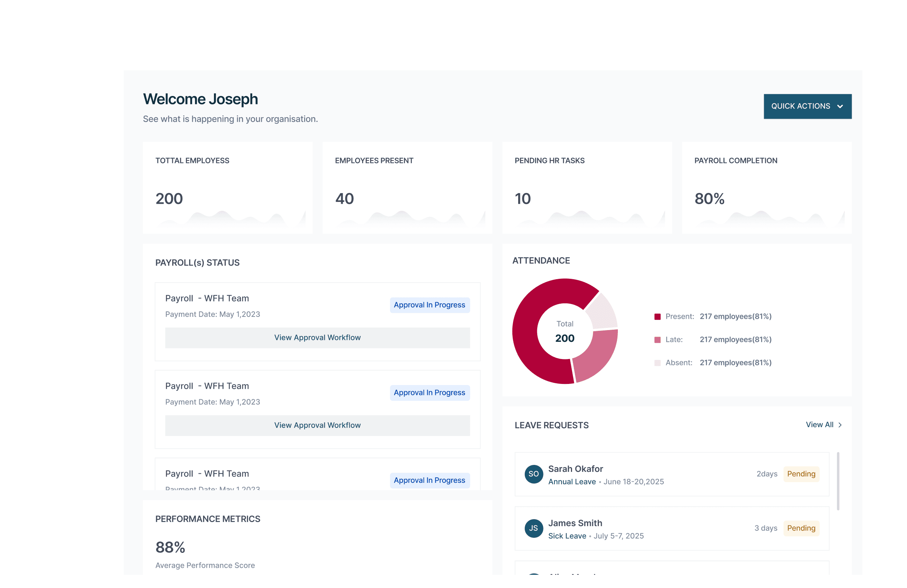Click first payroll Approval In Progress badge

coord(429,305)
